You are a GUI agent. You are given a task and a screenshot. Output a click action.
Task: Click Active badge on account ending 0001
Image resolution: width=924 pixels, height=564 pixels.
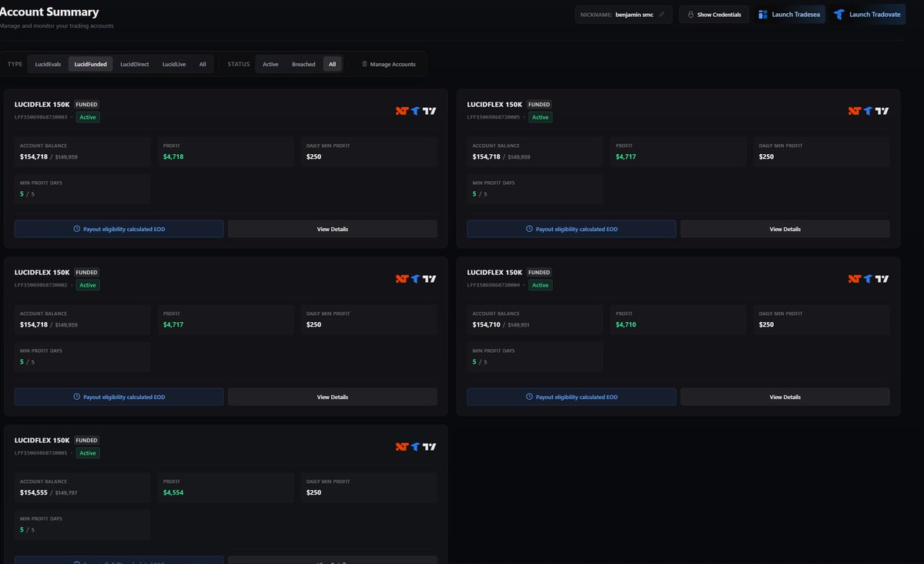88,453
